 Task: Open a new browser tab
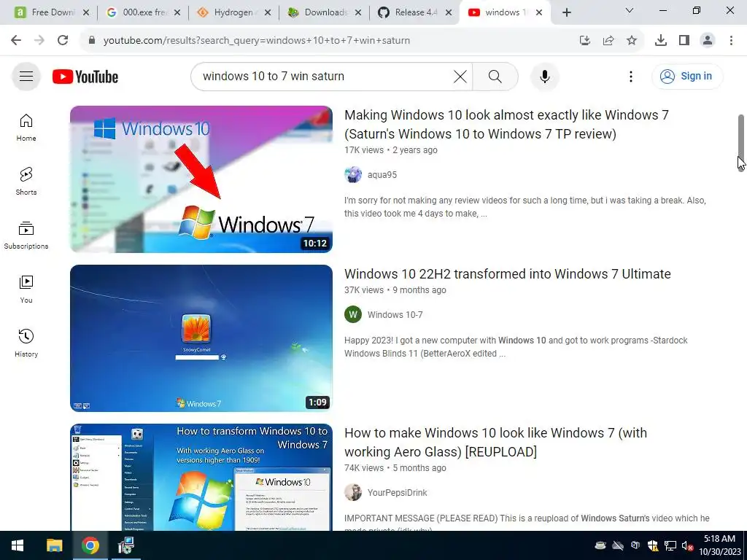click(x=566, y=12)
